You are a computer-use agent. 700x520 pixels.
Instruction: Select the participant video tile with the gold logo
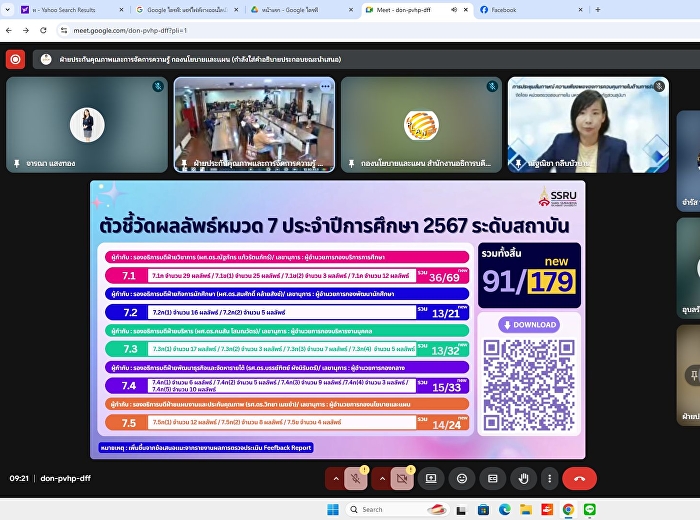421,124
